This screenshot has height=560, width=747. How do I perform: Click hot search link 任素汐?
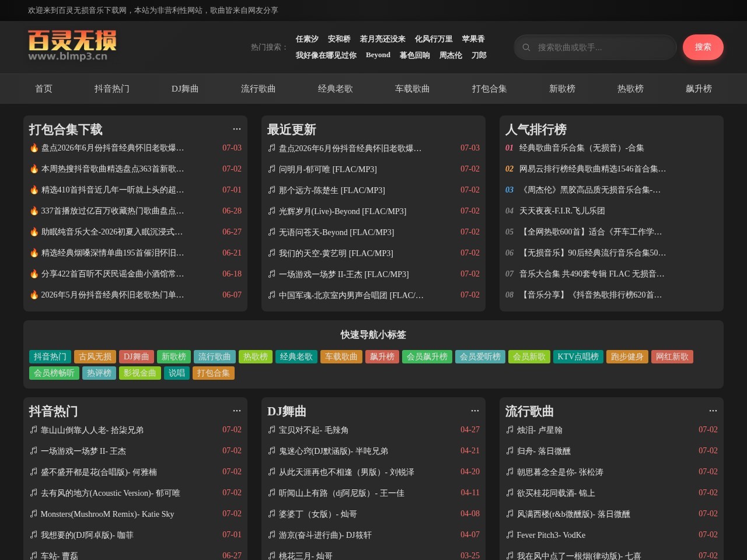[307, 39]
